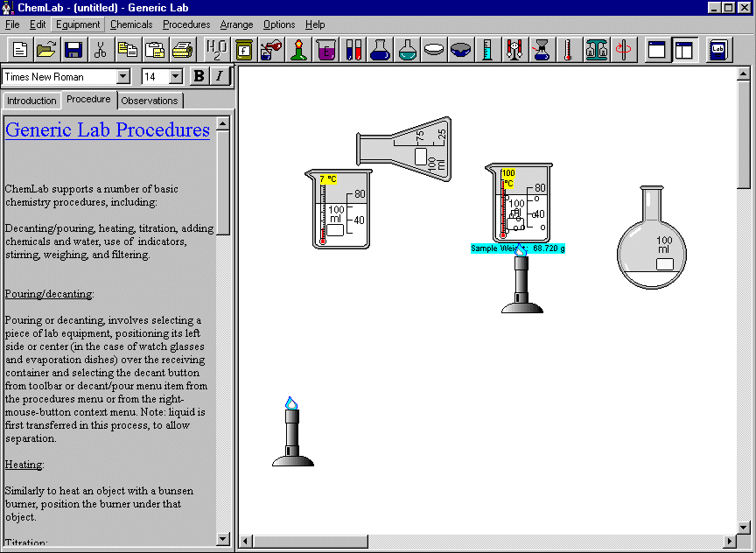Click the chemical reagent jar icon
This screenshot has width=756, height=553.
click(244, 50)
